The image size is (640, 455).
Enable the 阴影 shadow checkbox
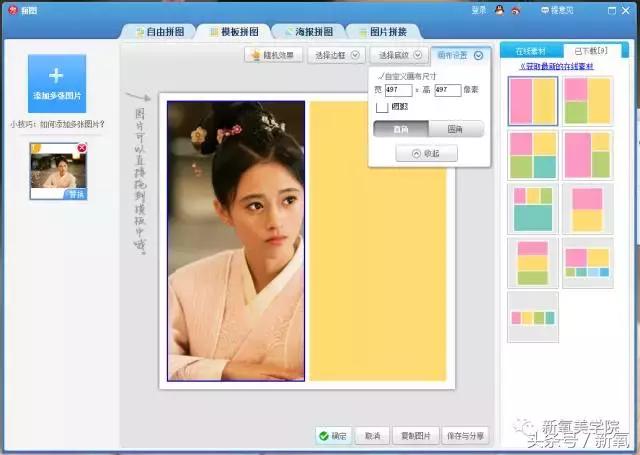click(x=382, y=107)
